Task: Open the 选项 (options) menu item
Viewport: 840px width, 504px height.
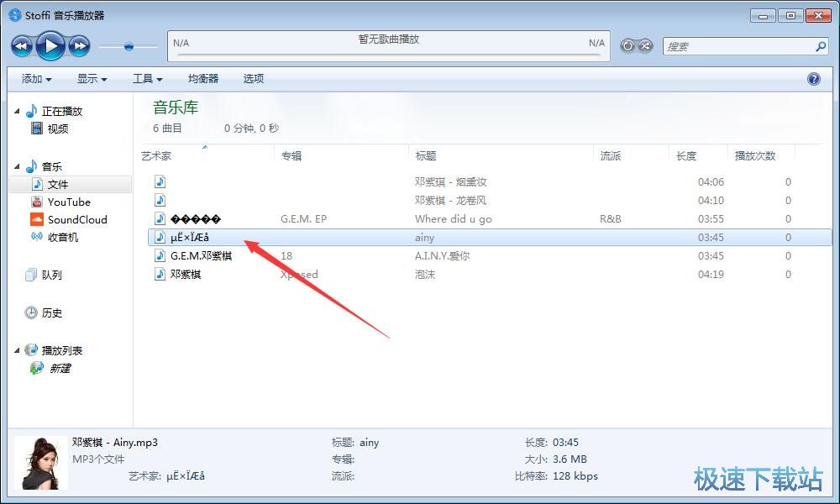Action: pyautogui.click(x=253, y=79)
